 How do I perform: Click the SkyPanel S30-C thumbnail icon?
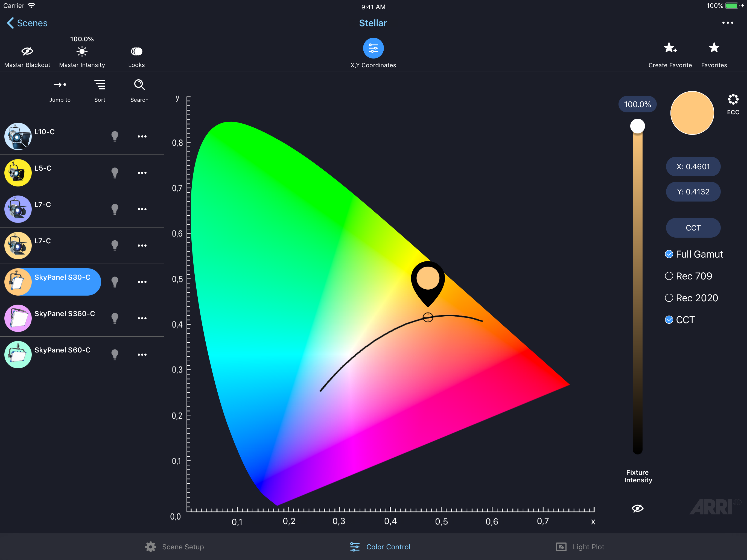[18, 282]
